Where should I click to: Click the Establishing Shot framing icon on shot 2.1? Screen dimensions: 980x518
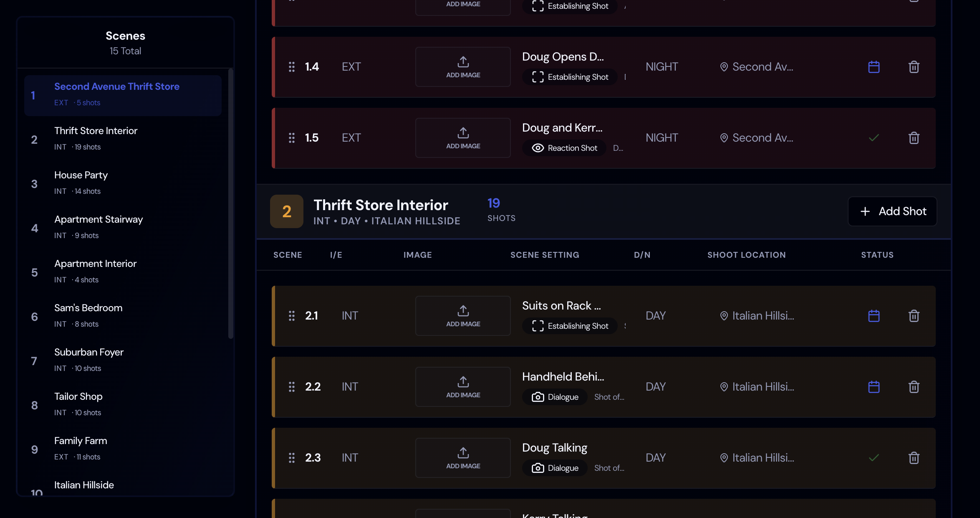pyautogui.click(x=537, y=326)
